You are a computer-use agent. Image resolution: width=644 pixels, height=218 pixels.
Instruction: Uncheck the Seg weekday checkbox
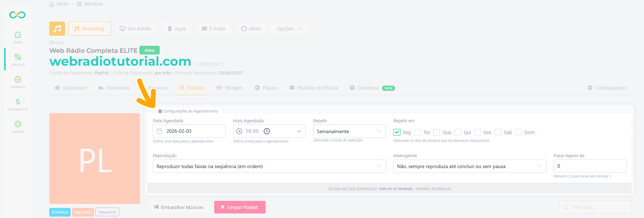click(x=397, y=132)
